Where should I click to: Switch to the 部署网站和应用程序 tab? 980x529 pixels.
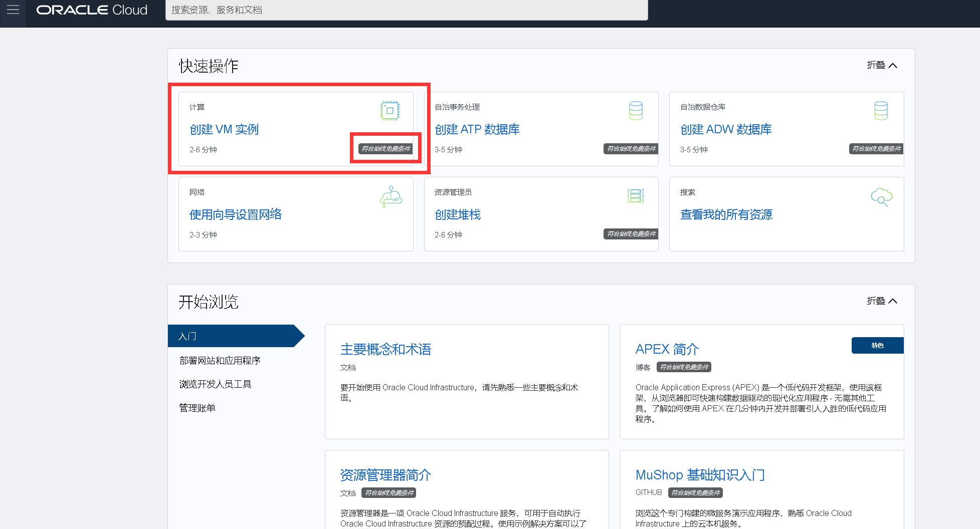tap(219, 360)
